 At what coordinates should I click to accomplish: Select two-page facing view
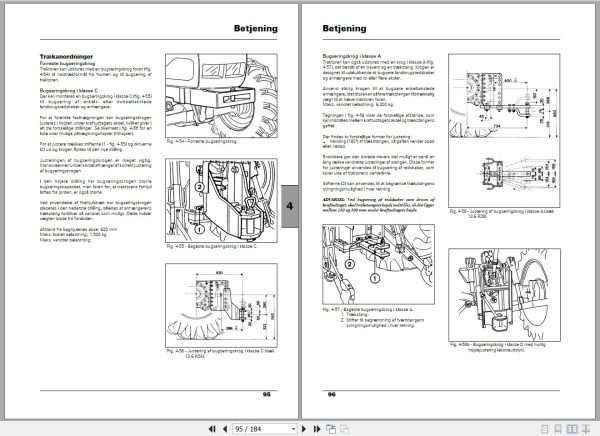tap(572, 429)
